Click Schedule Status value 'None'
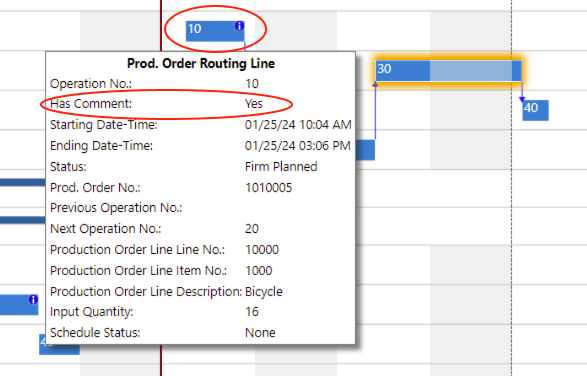The height and width of the screenshot is (376, 587). 260,333
